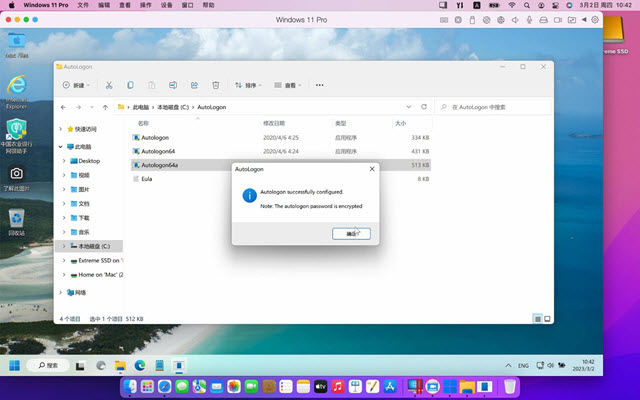Select the Autologon64 file row
Viewport: 640px width, 400px height.
tap(281, 151)
